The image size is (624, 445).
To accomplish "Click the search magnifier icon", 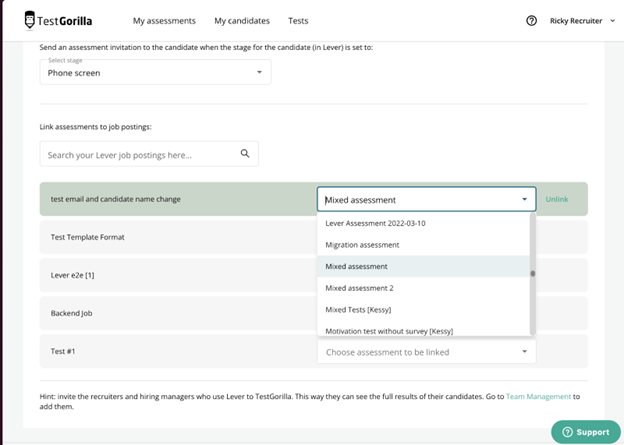I will point(245,154).
